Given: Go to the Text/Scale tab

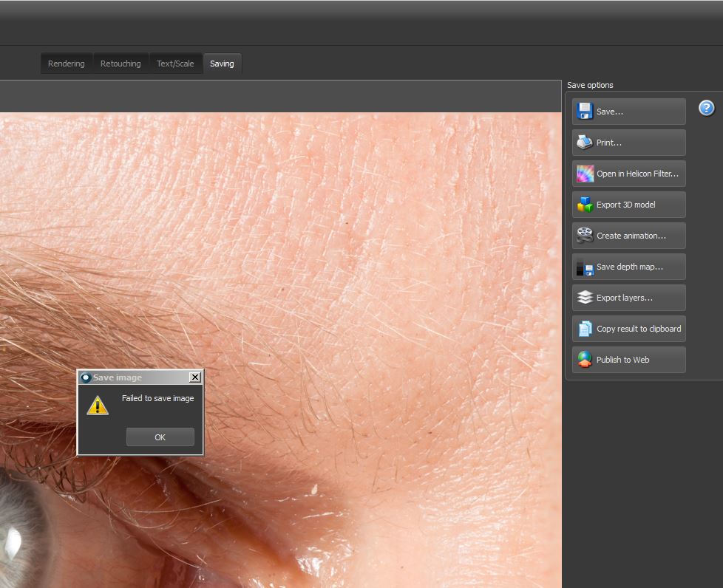Looking at the screenshot, I should coord(175,64).
